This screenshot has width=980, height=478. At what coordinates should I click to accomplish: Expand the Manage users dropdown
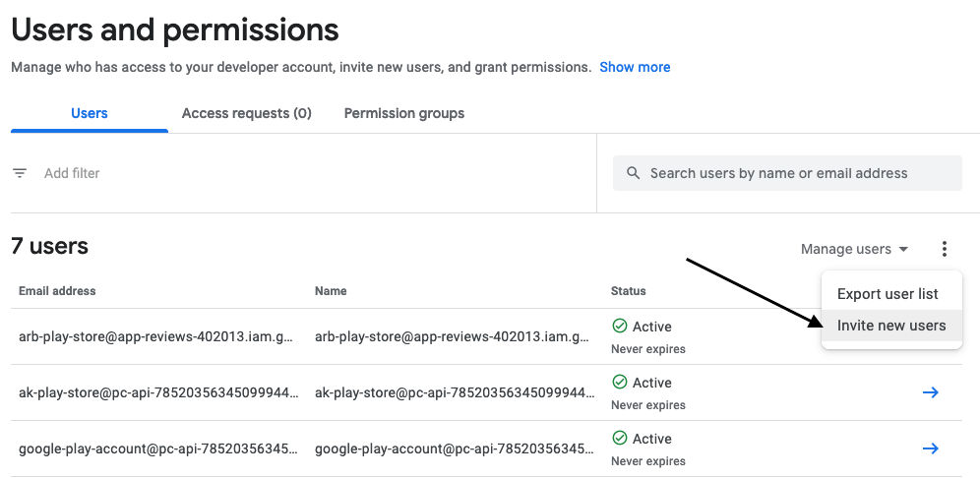854,249
